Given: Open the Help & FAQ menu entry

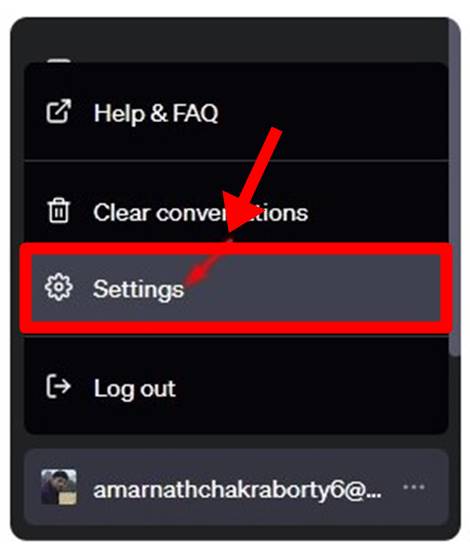Looking at the screenshot, I should point(236,112).
